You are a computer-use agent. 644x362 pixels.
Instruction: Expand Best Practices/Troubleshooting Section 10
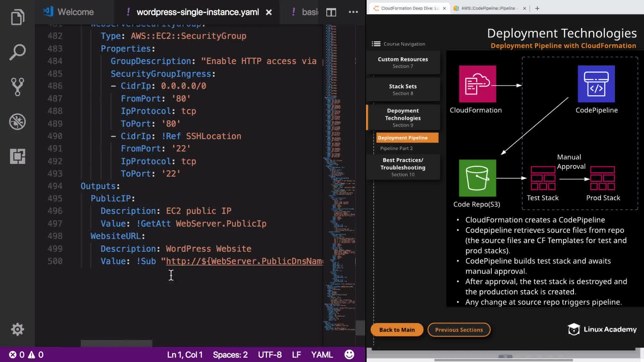click(x=402, y=167)
